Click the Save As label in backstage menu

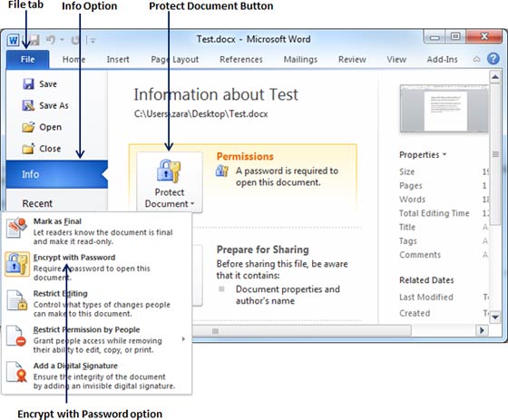(54, 105)
